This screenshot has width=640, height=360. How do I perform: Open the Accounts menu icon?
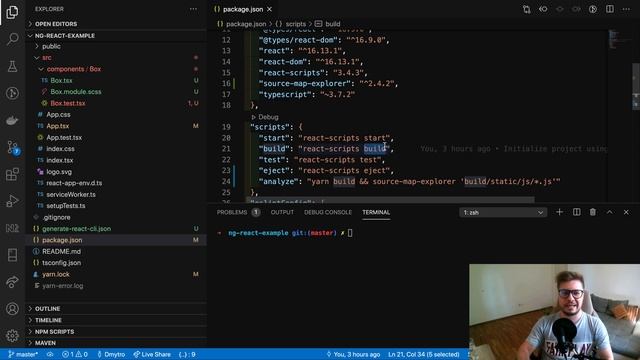coord(12,309)
